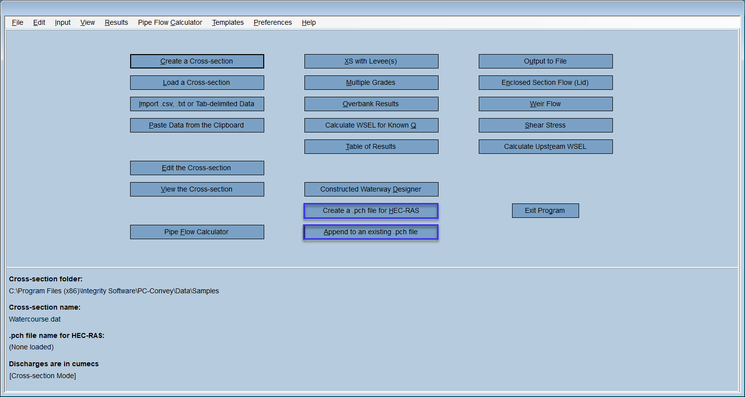Open the Constructed Waterway Designer
Viewport: 745px width, 397px height.
(x=371, y=189)
